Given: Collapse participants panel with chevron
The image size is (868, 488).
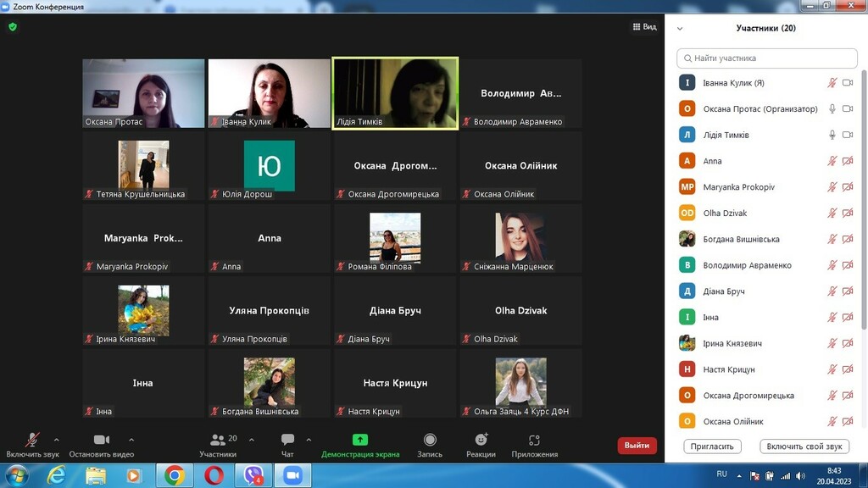Looking at the screenshot, I should 680,28.
